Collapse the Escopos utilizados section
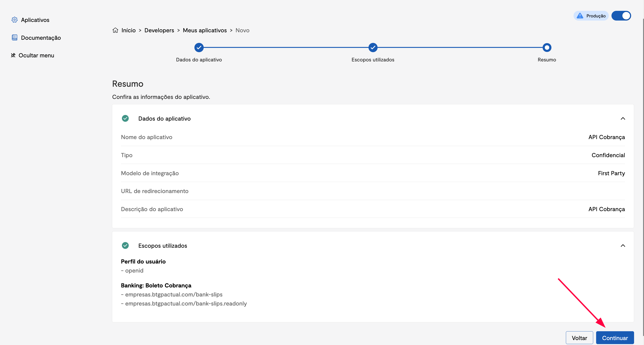644x345 pixels. (x=623, y=246)
